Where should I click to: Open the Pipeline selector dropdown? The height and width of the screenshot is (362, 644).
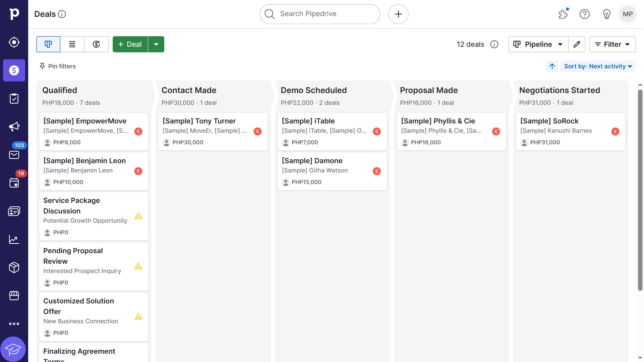click(538, 44)
